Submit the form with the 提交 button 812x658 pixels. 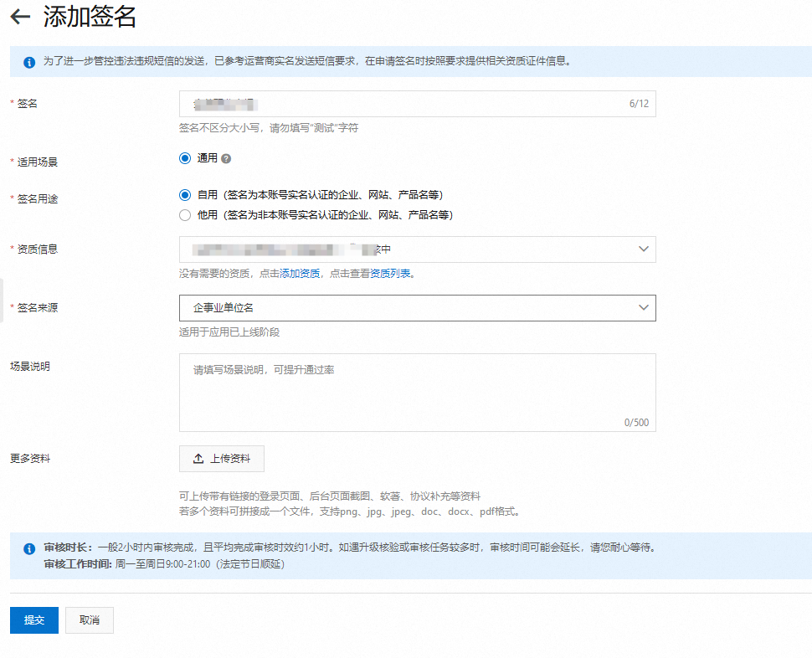(34, 620)
